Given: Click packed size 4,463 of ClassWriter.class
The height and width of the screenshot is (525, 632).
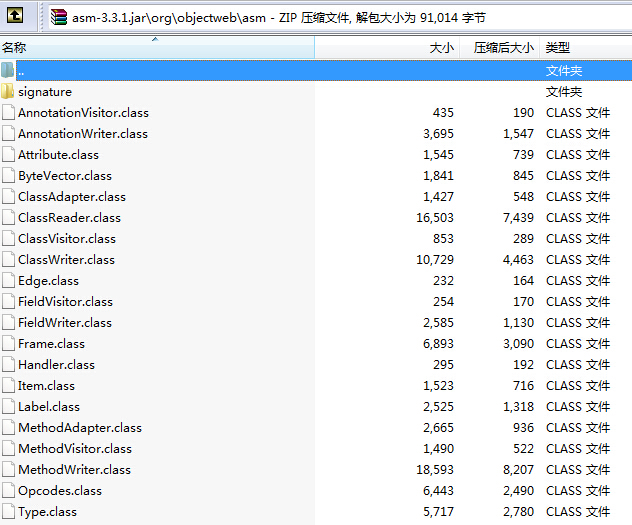Looking at the screenshot, I should point(518,259).
